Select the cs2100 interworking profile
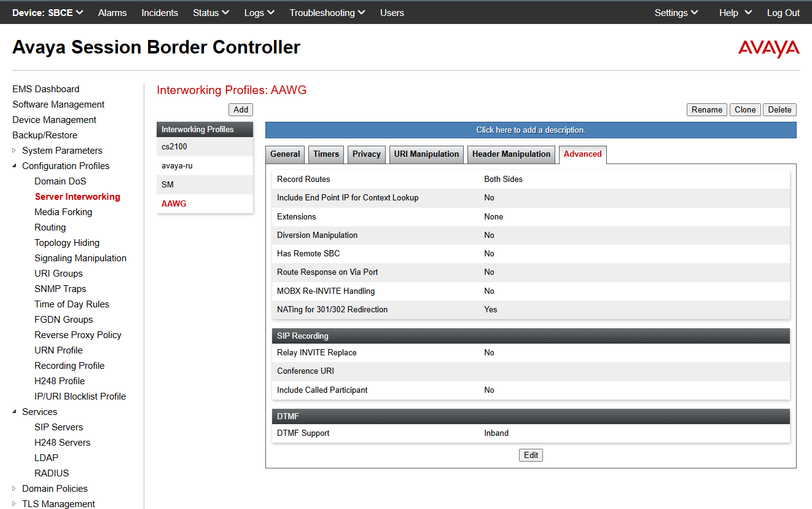 coord(174,147)
